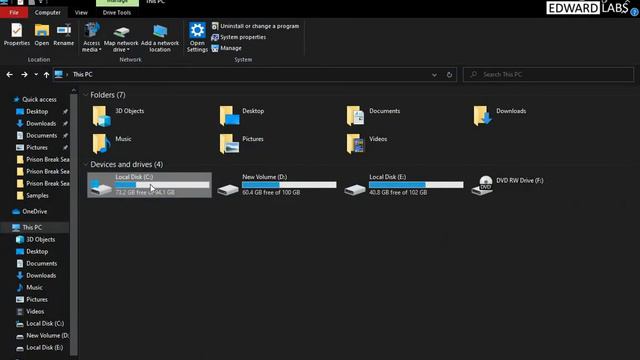Open OneDrive in navigation pane
Screen dimensions: 640x360
(34, 211)
